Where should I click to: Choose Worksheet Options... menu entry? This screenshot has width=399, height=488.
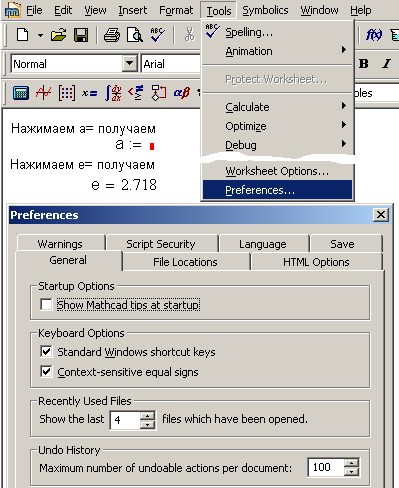[278, 171]
